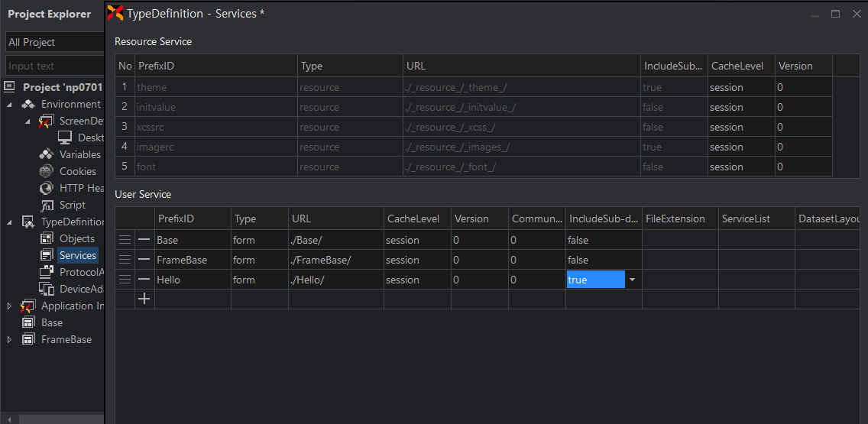Click the URL cell ./Hello/
The height and width of the screenshot is (424, 868).
[x=336, y=280]
